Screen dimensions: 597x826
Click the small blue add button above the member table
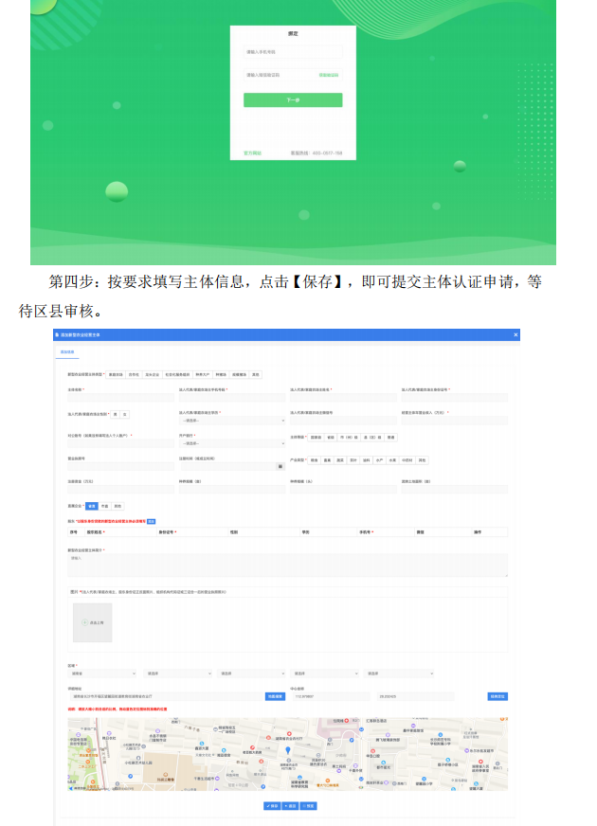point(151,522)
